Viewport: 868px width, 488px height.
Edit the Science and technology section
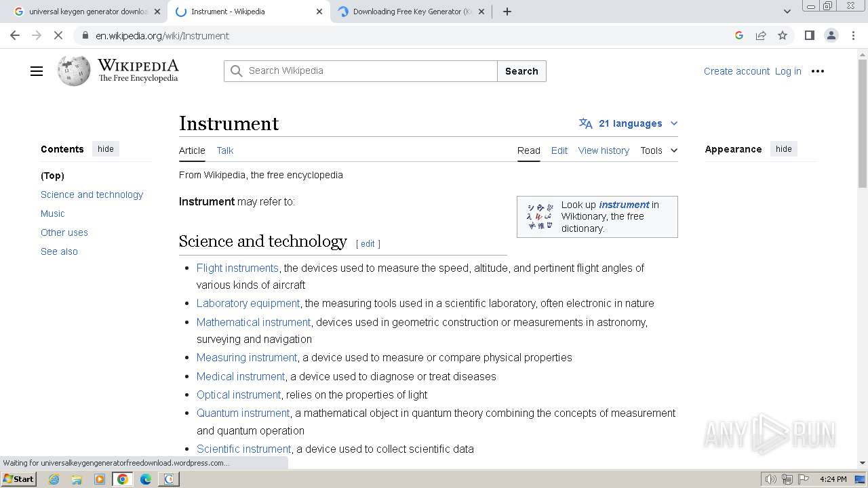pyautogui.click(x=368, y=244)
